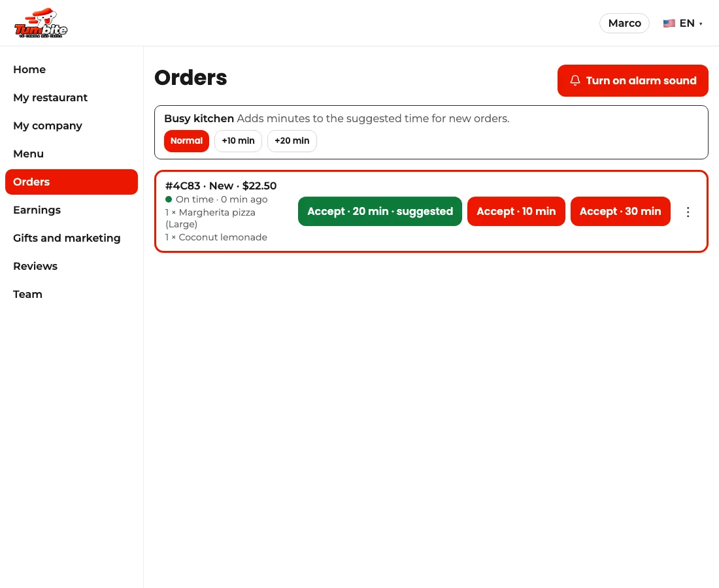719x588 pixels.
Task: Click the Tumbite logo
Action: click(41, 23)
